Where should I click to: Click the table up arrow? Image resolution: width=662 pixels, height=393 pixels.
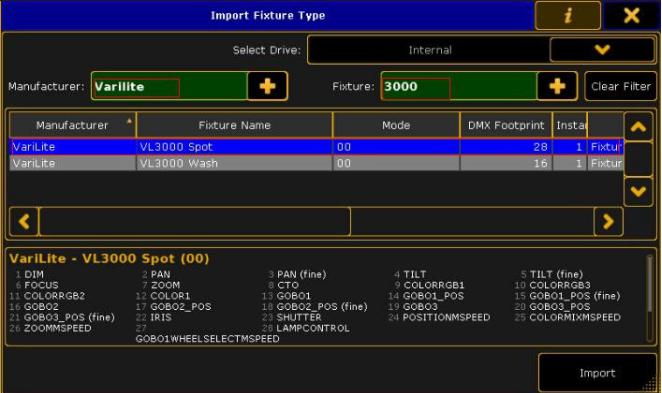tap(638, 126)
